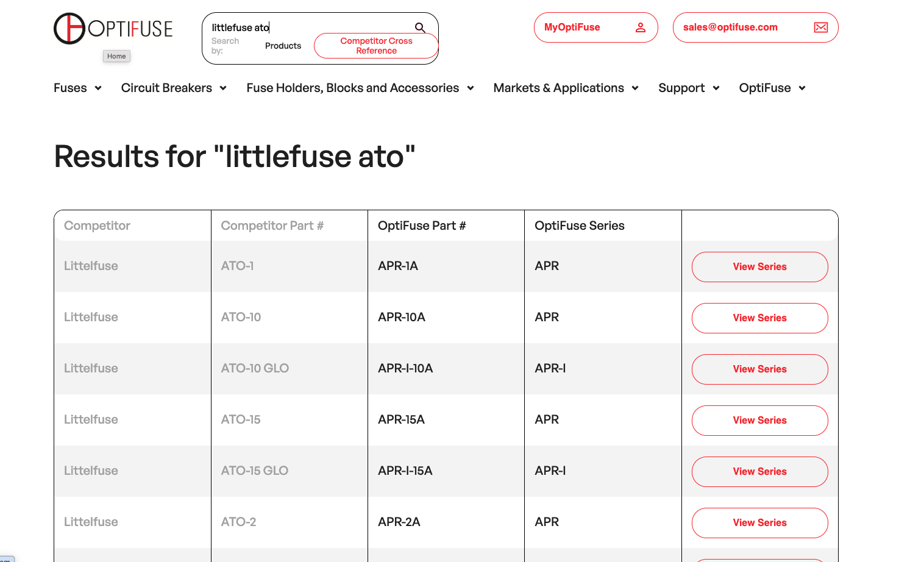Viewport: 924px width, 562px height.
Task: Expand Markets & Applications dropdown arrow
Action: coord(635,88)
